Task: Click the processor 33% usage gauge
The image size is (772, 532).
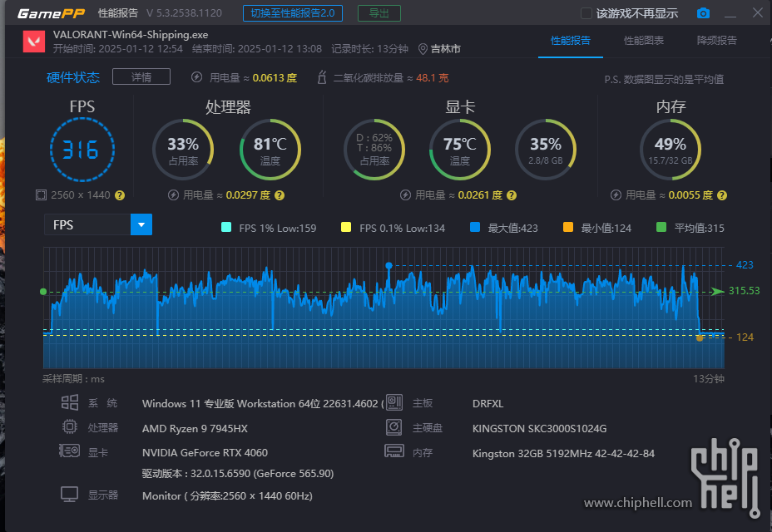Action: [x=183, y=149]
